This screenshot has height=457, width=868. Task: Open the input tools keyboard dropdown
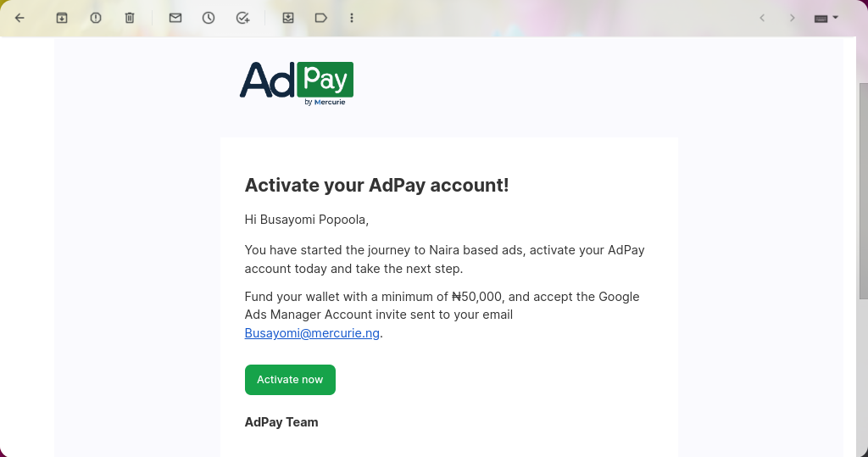pos(826,18)
